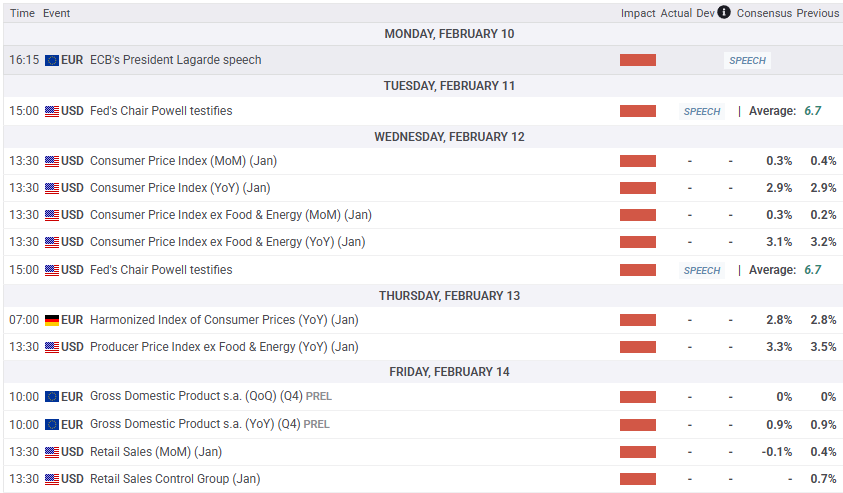843x493 pixels.
Task: Open the Gross Domestic Product s.a. (YoY) event
Action: [194, 424]
